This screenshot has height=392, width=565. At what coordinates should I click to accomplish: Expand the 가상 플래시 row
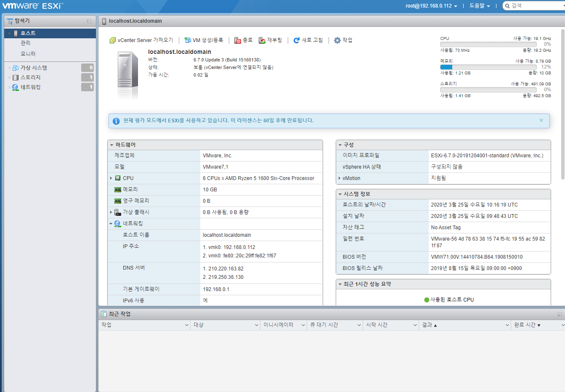(x=111, y=212)
